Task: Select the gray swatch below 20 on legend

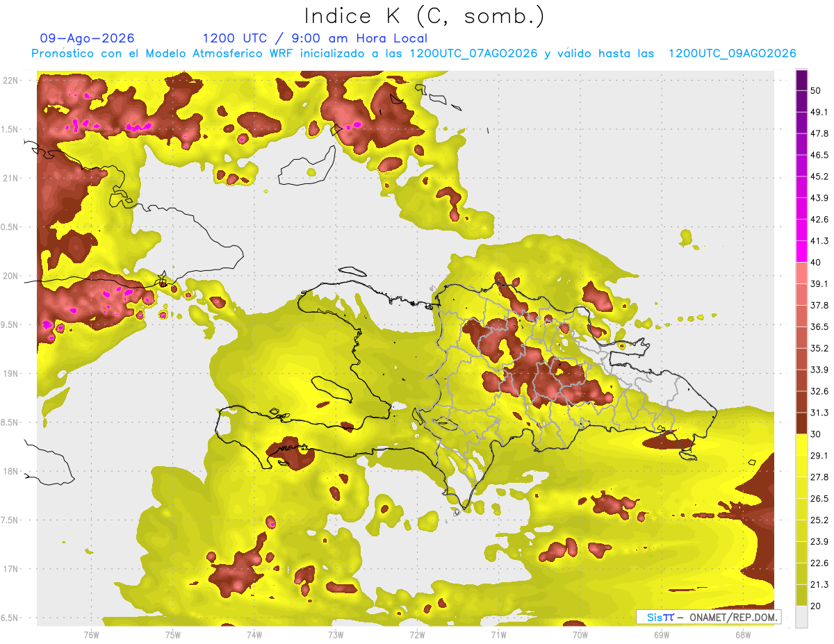Action: tap(801, 617)
